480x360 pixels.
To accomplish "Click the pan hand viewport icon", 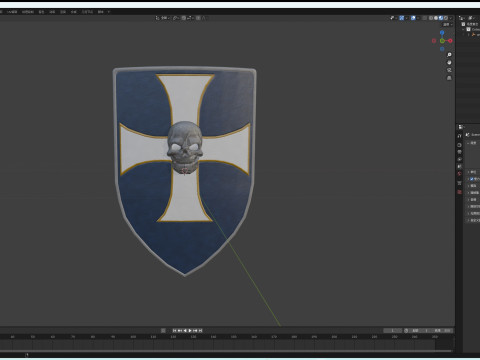I will (449, 62).
